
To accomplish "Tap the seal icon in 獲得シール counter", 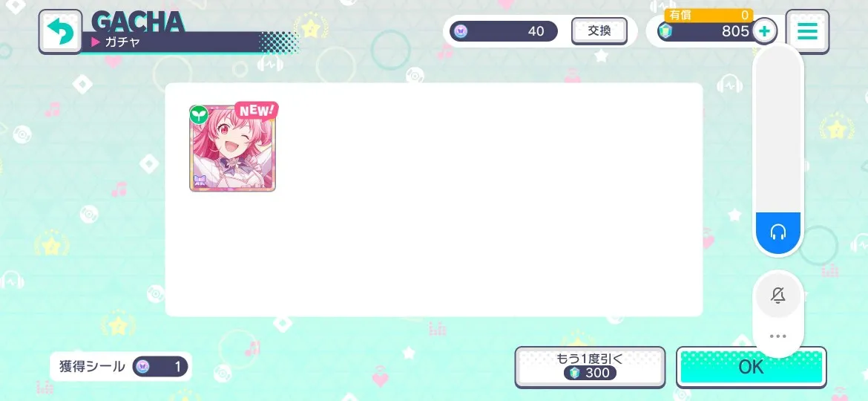I will 143,367.
